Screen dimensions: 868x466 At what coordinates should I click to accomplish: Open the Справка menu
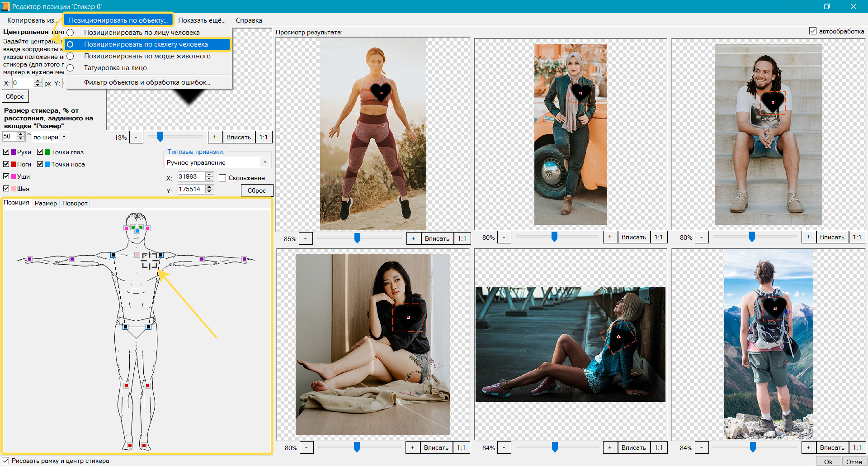coord(249,20)
